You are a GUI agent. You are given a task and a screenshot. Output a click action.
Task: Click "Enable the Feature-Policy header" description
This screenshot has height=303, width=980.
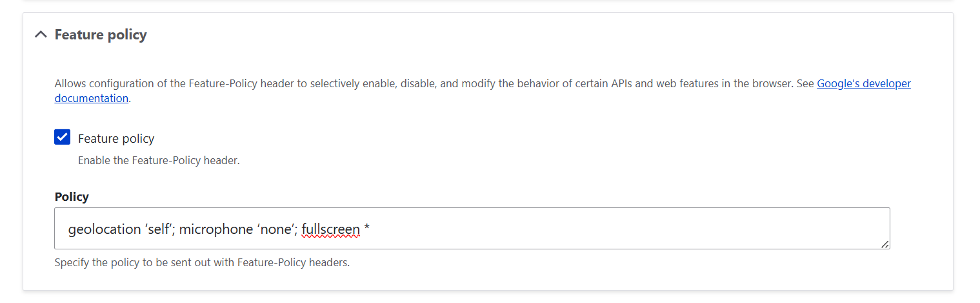coord(159,160)
